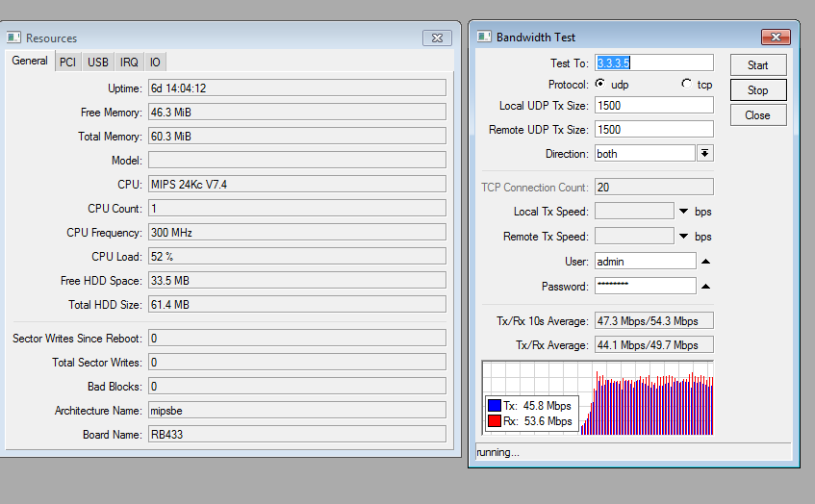This screenshot has width=815, height=504.
Task: Collapse the Password field with its up arrow
Action: click(x=705, y=287)
